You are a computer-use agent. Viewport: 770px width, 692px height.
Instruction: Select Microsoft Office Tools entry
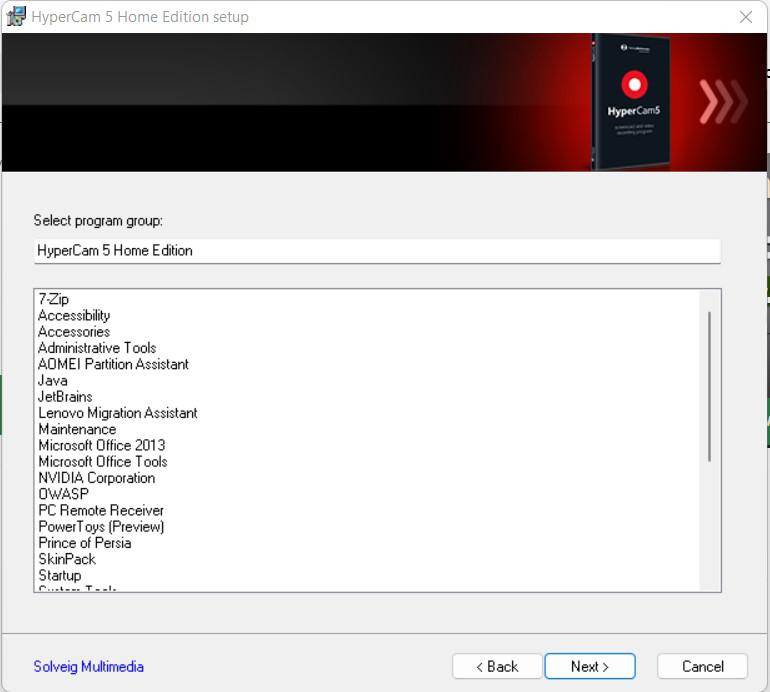tap(103, 461)
